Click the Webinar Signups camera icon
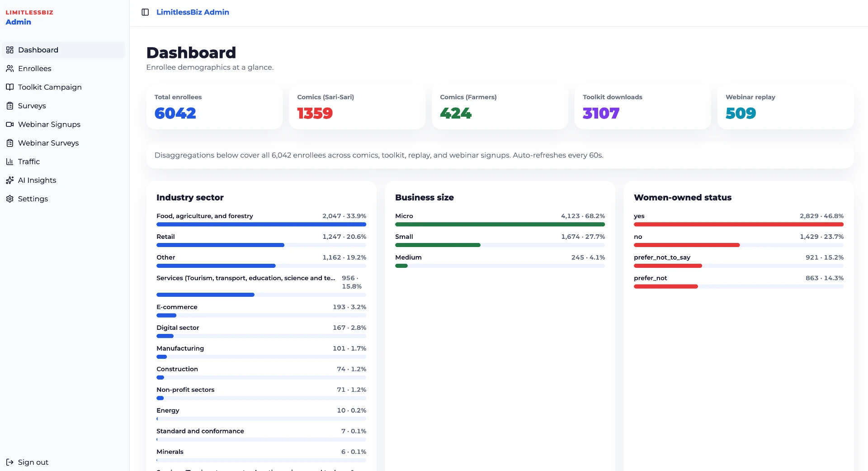 click(x=9, y=124)
